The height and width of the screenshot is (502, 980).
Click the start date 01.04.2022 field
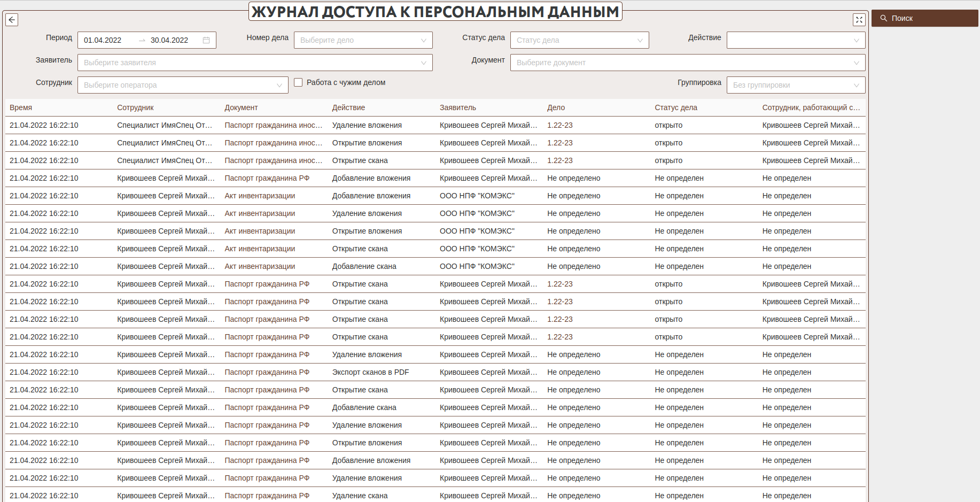click(103, 40)
